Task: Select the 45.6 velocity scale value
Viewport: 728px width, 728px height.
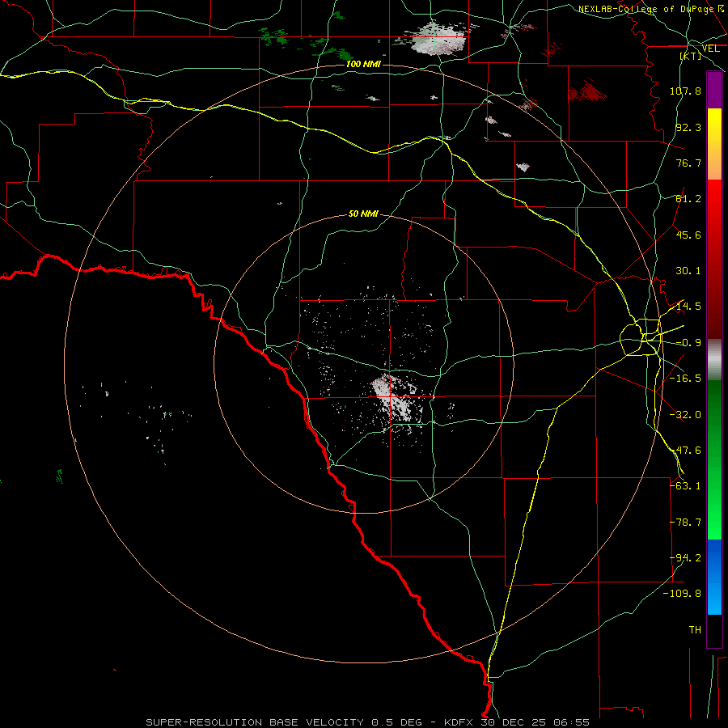Action: [x=688, y=235]
